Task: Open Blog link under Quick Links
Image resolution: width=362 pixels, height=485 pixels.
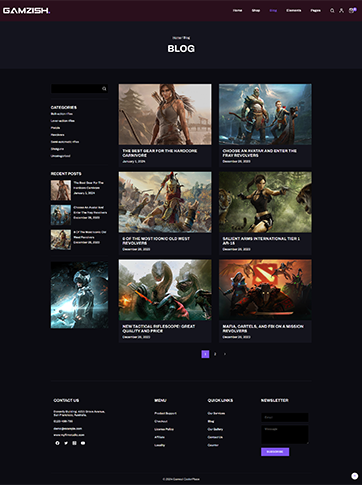Action: click(211, 421)
